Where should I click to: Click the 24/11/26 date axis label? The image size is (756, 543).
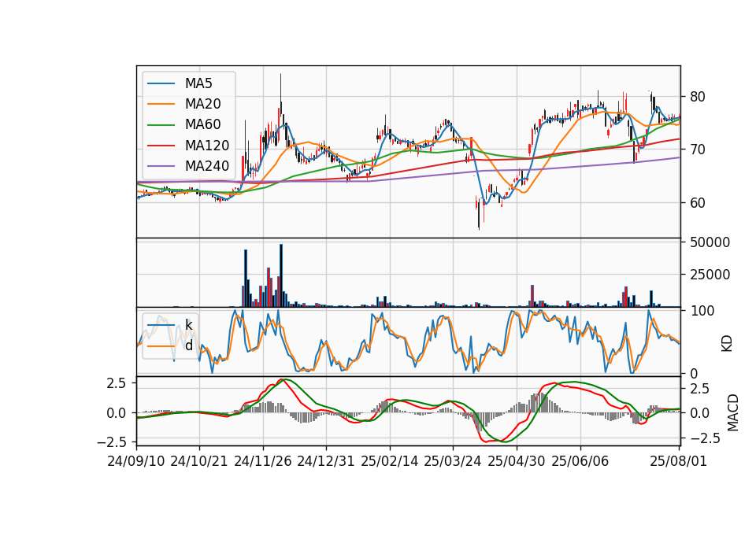263,461
